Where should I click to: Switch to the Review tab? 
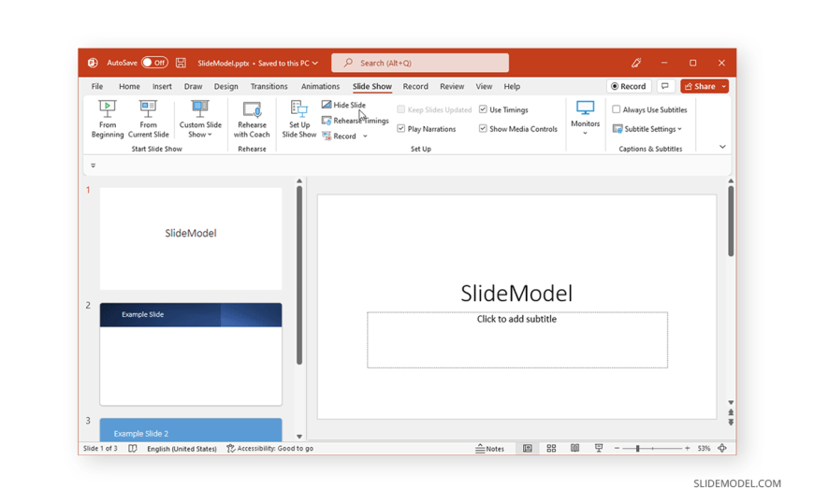coord(452,86)
